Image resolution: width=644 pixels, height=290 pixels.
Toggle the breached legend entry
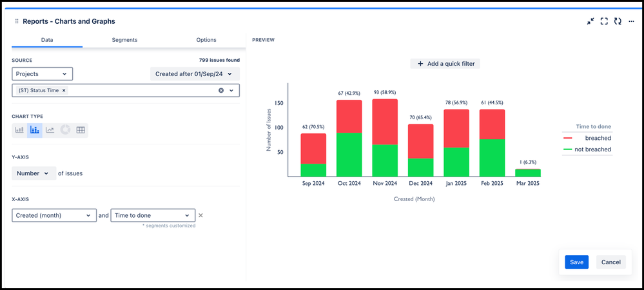pyautogui.click(x=587, y=138)
